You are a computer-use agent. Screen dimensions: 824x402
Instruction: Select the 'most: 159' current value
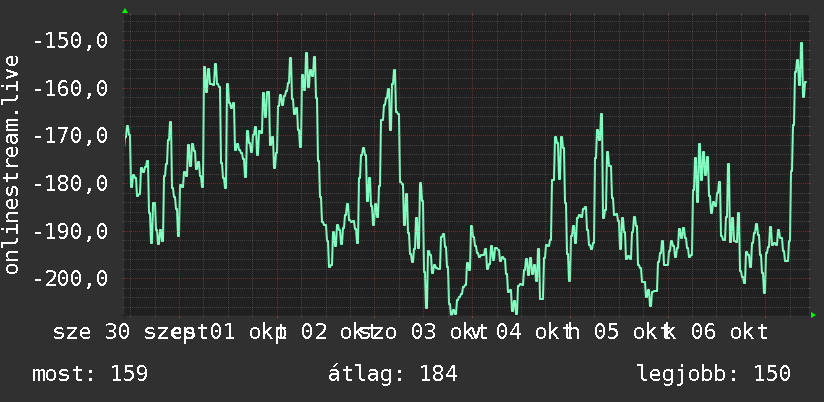[90, 374]
